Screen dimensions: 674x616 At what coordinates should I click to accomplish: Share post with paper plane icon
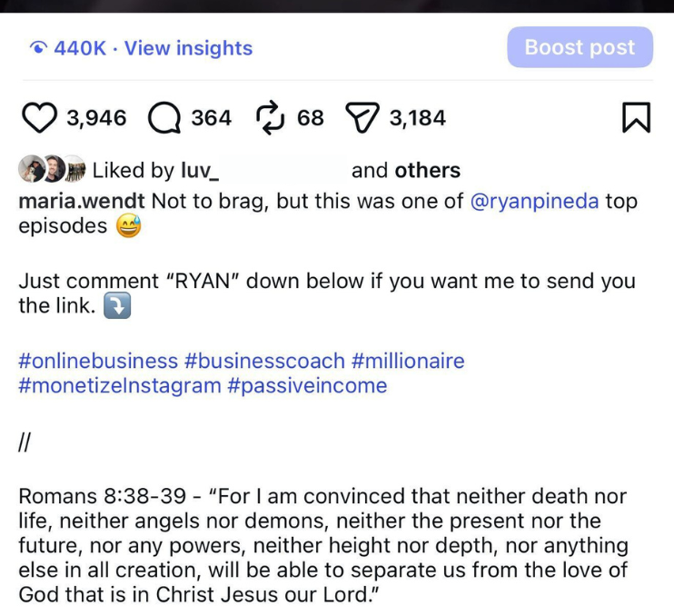(x=362, y=118)
